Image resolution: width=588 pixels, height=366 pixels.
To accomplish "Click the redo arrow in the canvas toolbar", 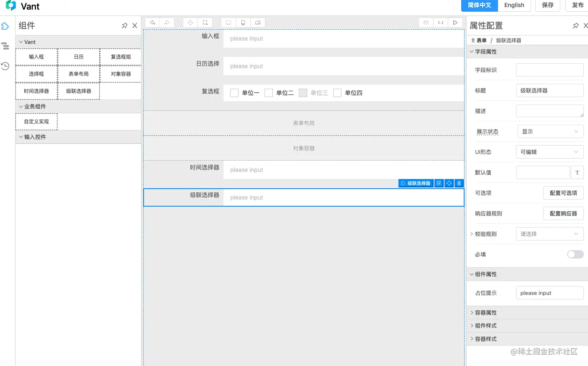I will coord(167,23).
